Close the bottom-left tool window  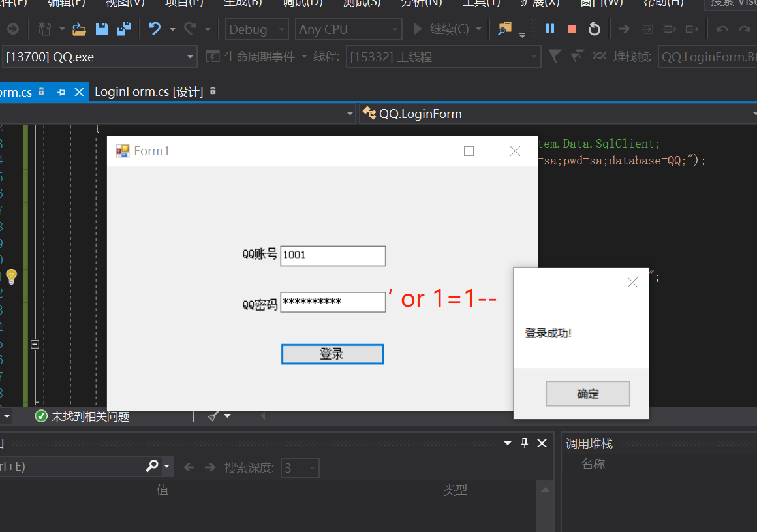542,443
